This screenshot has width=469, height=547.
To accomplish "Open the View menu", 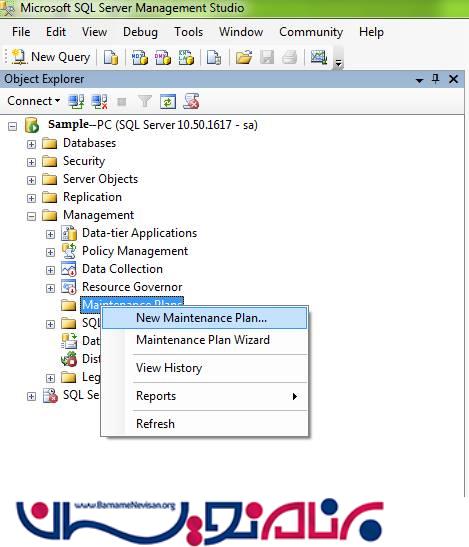I will point(94,32).
